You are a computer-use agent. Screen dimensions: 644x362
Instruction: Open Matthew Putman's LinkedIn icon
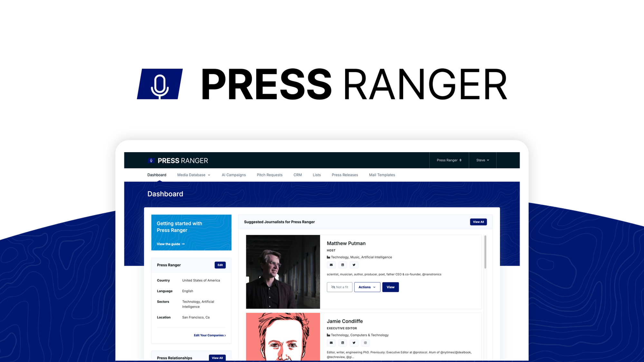(343, 265)
